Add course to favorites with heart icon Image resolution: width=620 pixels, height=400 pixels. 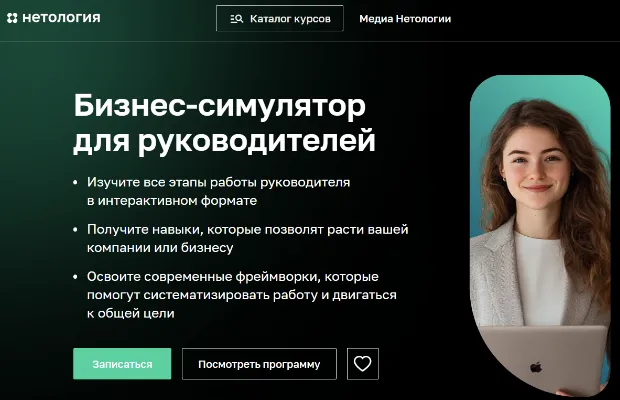click(363, 364)
